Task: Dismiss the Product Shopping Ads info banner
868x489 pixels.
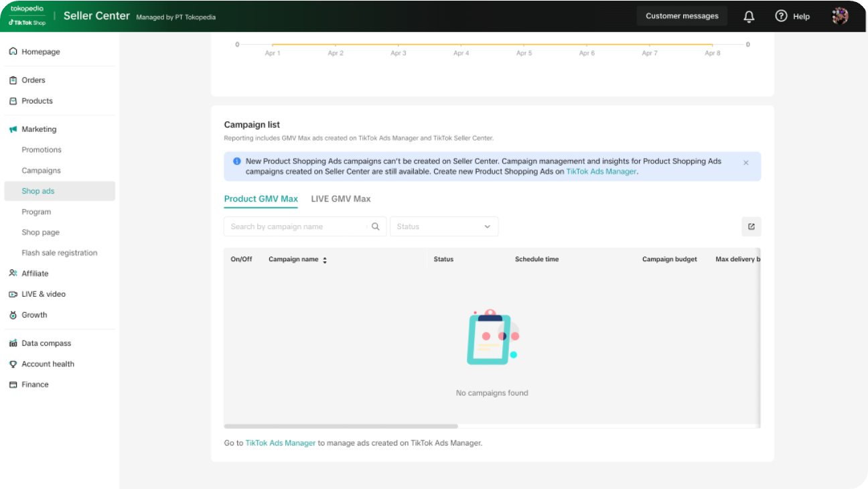Action: tap(746, 162)
